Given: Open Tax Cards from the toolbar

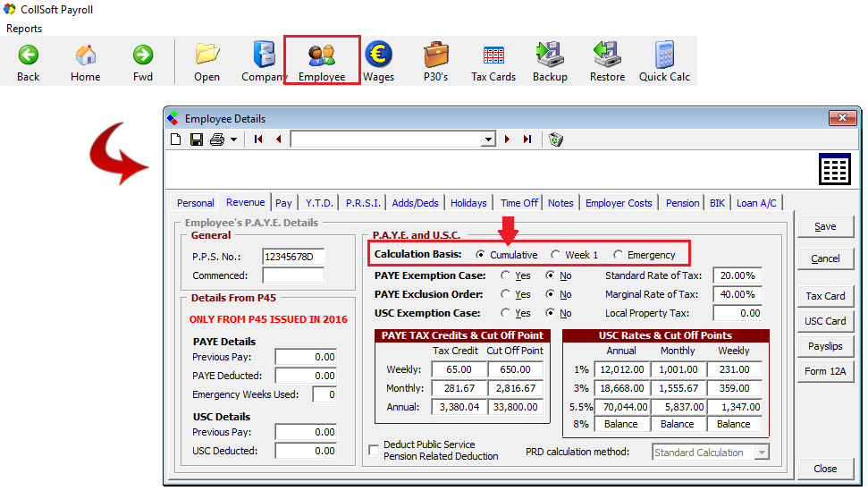Looking at the screenshot, I should (x=493, y=55).
